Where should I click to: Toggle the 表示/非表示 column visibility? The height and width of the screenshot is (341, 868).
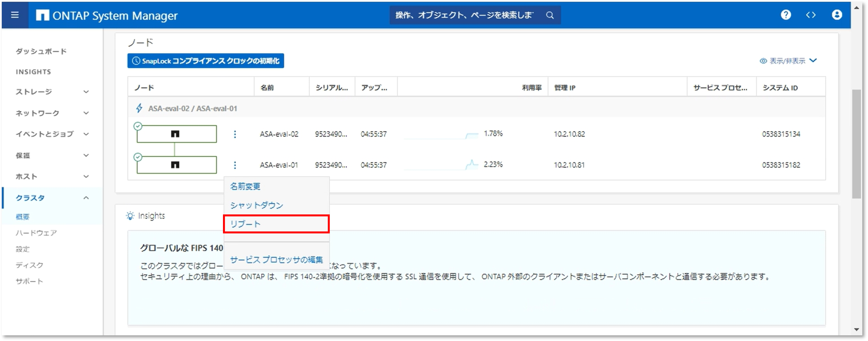click(788, 61)
